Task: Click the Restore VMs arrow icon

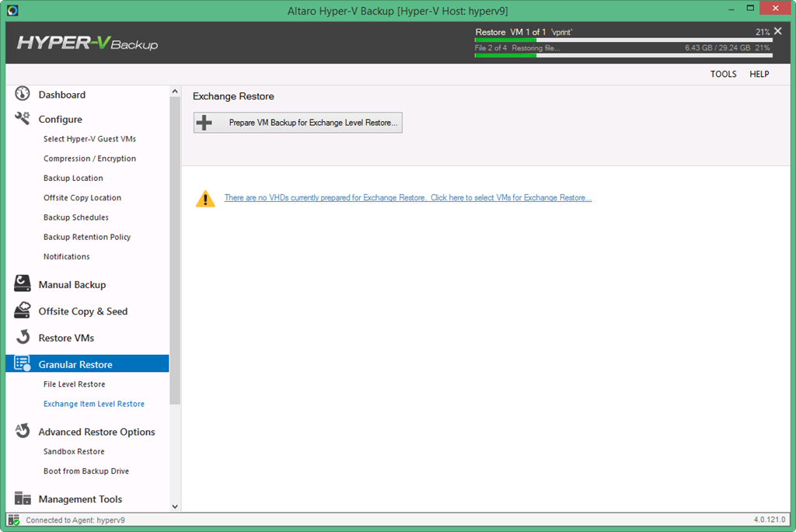Action: coord(23,337)
